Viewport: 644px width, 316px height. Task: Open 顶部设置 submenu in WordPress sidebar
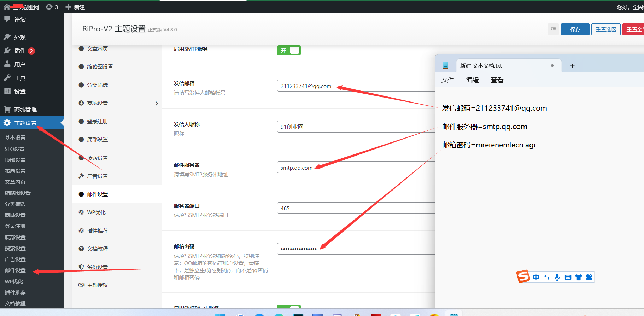(15, 160)
